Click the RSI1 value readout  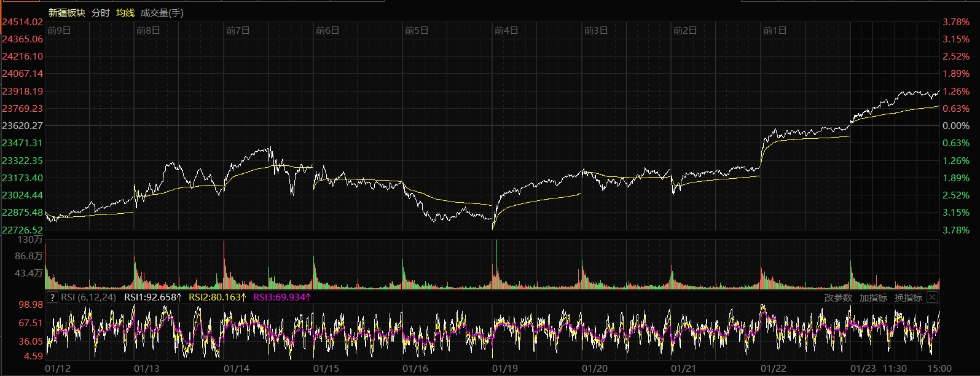tap(153, 297)
